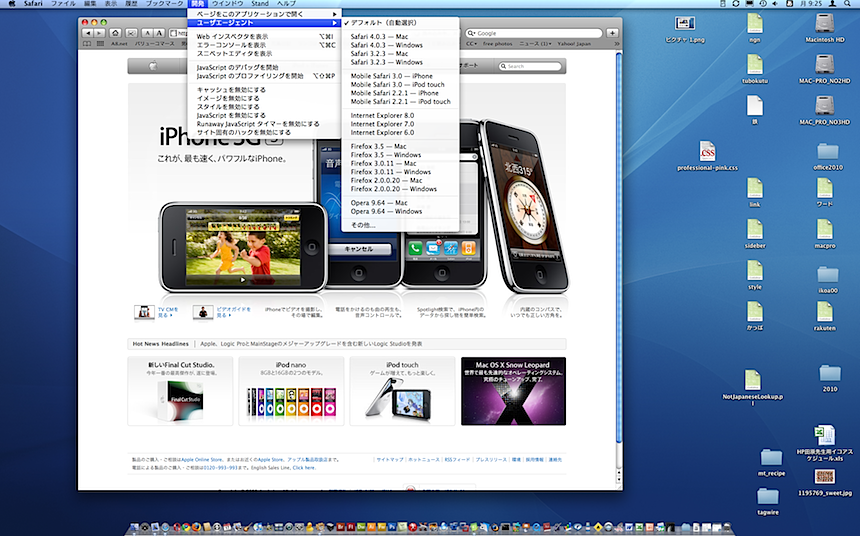Image resolution: width=860 pixels, height=536 pixels.
Task: Click the free photos bookmark
Action: [x=497, y=43]
